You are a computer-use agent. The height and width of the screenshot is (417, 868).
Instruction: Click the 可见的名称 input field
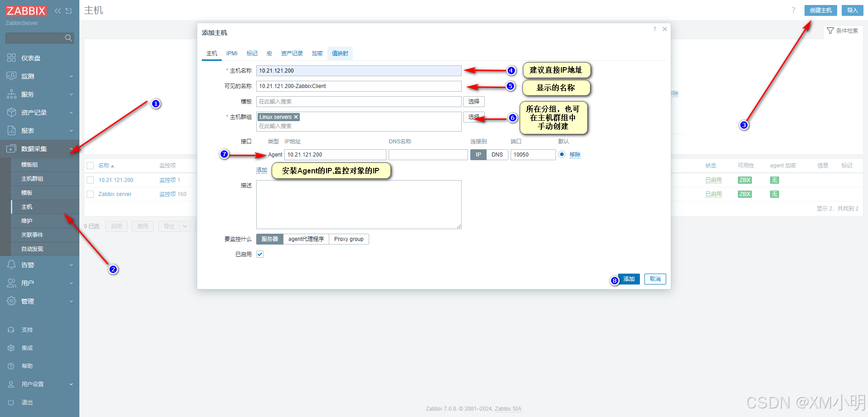click(x=359, y=86)
